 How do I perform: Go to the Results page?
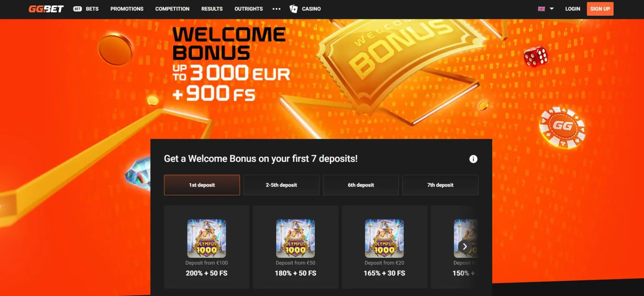pyautogui.click(x=212, y=9)
